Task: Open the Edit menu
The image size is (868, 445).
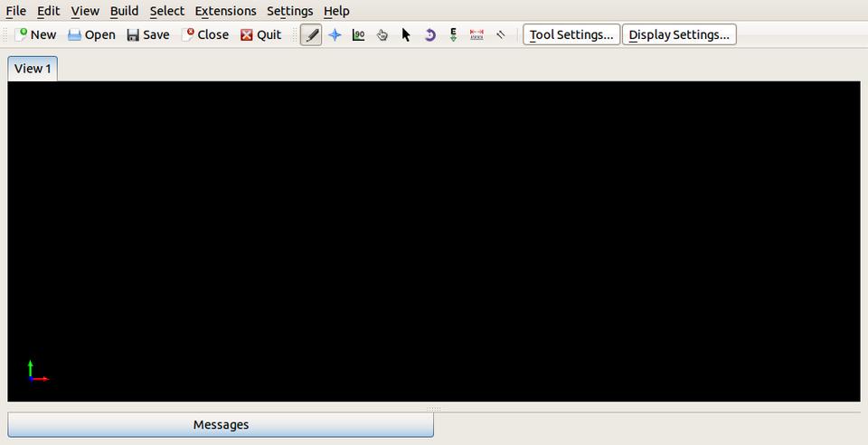Action: [48, 11]
